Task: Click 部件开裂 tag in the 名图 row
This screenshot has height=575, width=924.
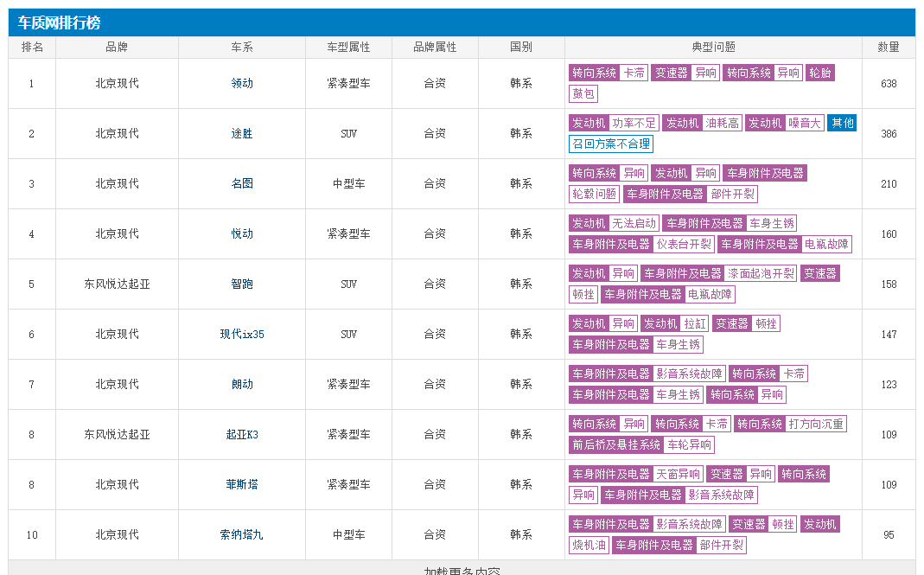Action: click(x=732, y=194)
